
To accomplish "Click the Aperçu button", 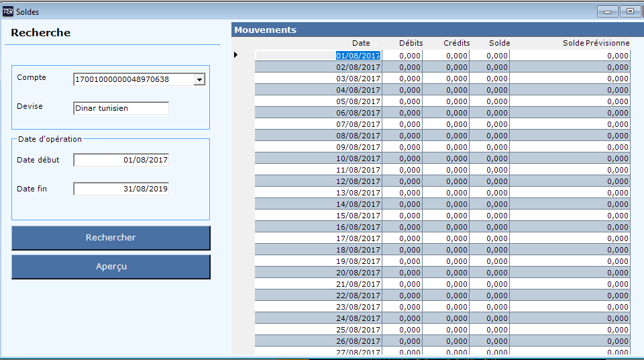I will point(111,267).
